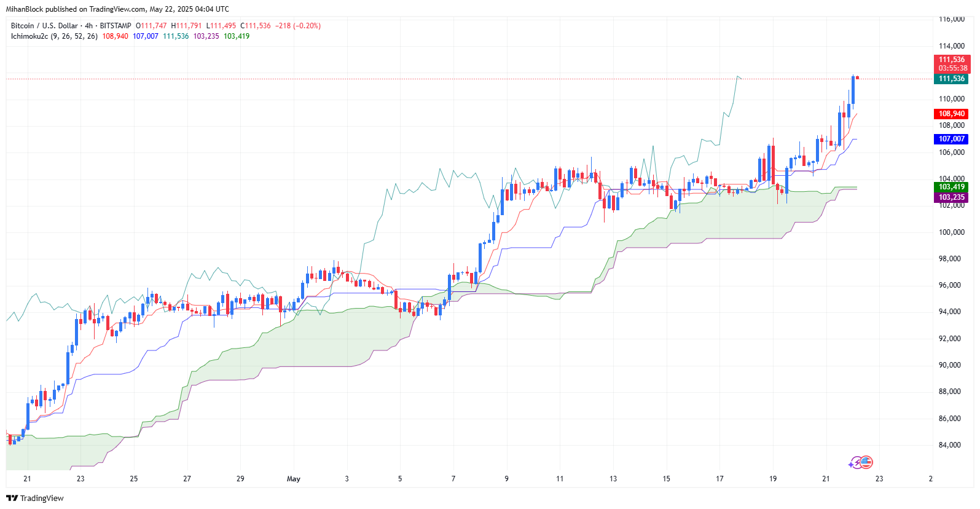The image size is (980, 509).
Task: Click the 19 date on the time axis
Action: (773, 479)
